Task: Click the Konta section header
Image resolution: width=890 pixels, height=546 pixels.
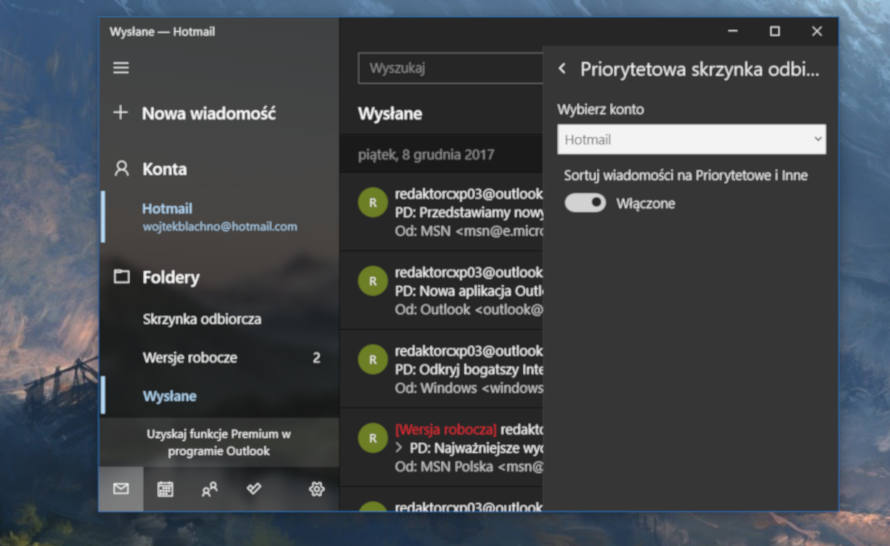Action: pos(165,169)
